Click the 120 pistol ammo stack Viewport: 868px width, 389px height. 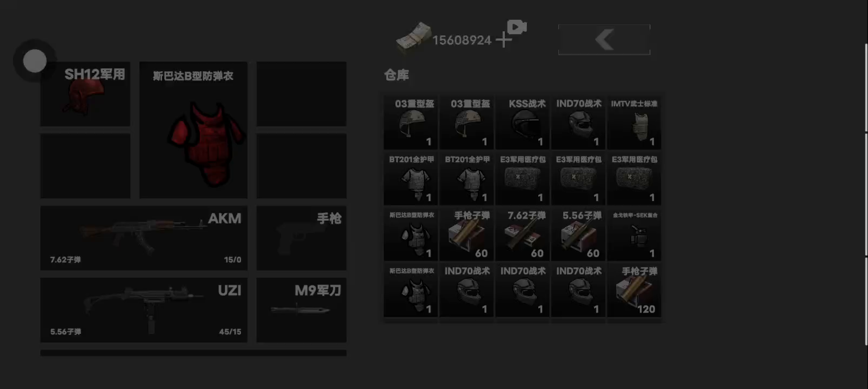click(635, 290)
